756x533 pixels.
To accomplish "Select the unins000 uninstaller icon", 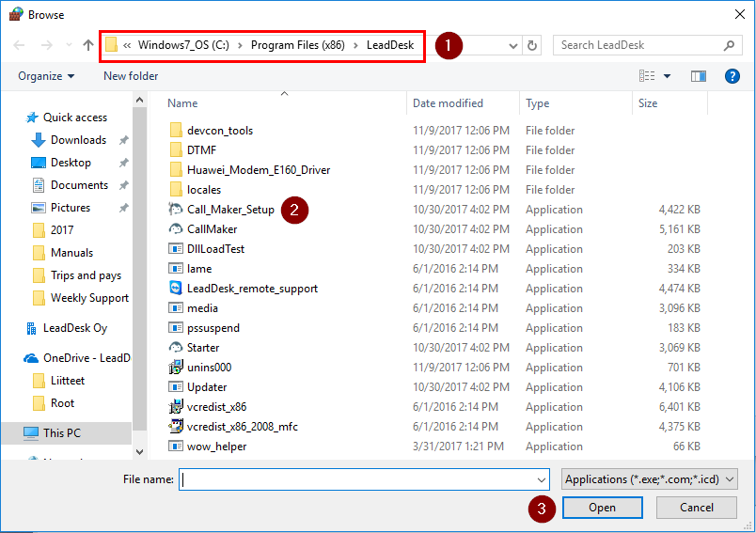I will tap(176, 368).
